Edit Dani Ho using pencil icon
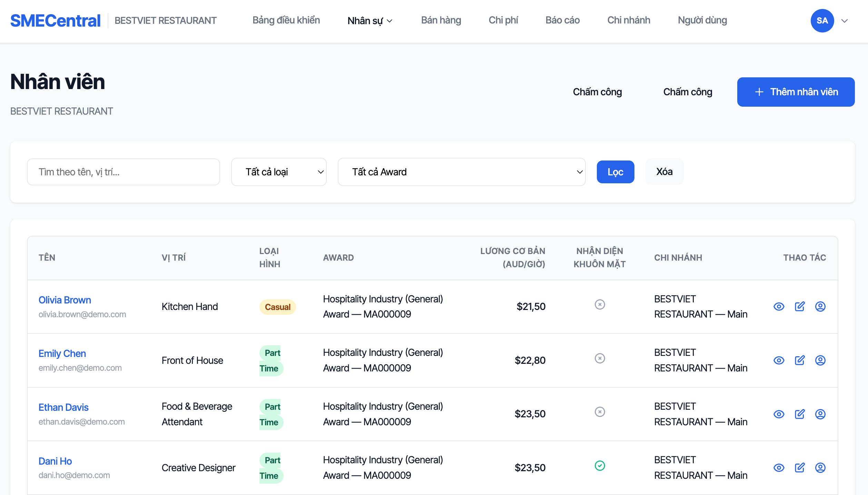 [799, 468]
